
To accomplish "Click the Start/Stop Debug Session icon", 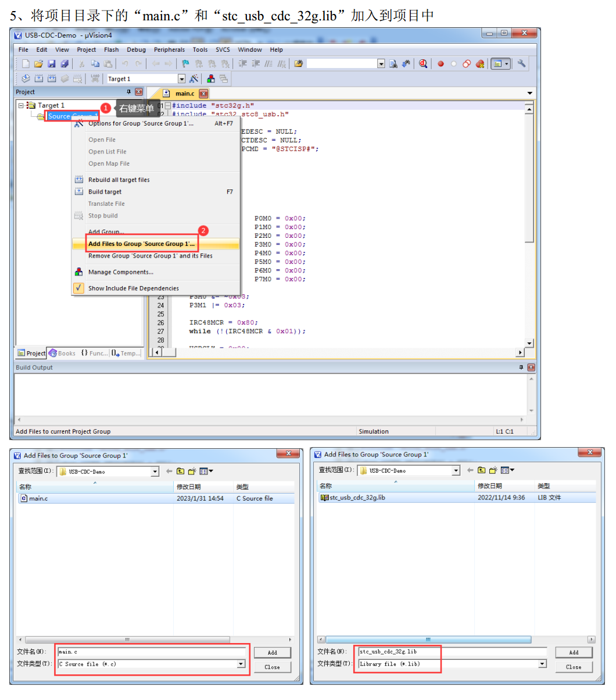I will 423,64.
